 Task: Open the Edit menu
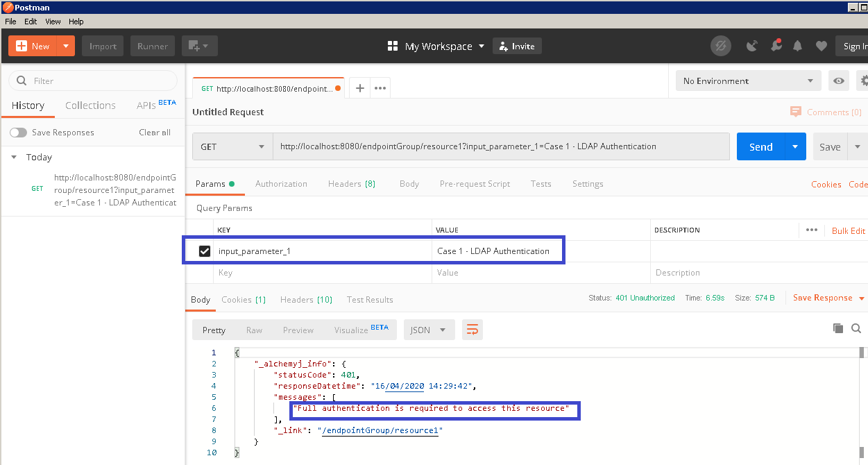tap(31, 22)
